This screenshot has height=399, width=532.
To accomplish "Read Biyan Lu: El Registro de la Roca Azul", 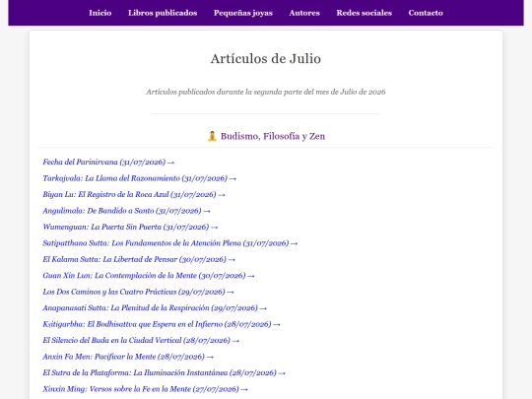I will (134, 194).
